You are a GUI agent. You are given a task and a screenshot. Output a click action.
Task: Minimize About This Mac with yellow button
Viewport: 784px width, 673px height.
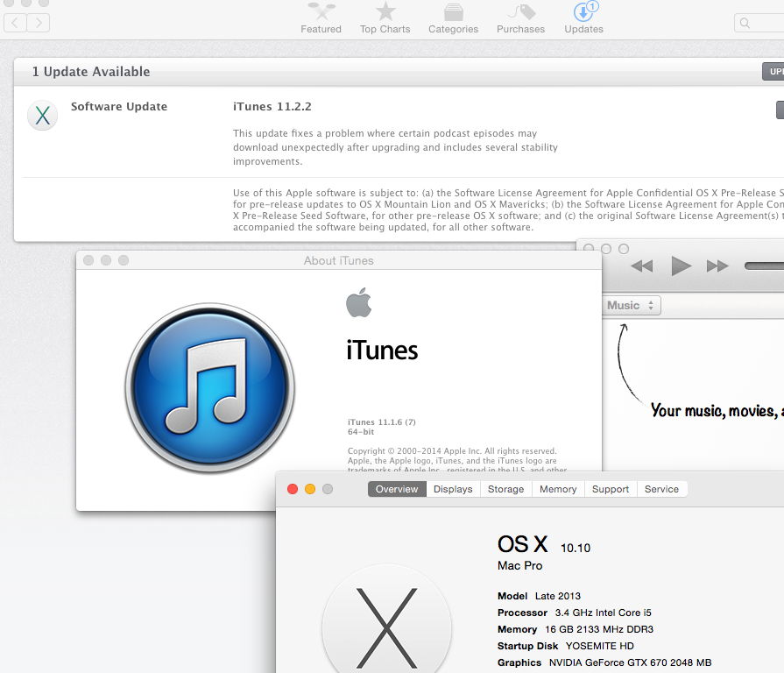[x=310, y=489]
